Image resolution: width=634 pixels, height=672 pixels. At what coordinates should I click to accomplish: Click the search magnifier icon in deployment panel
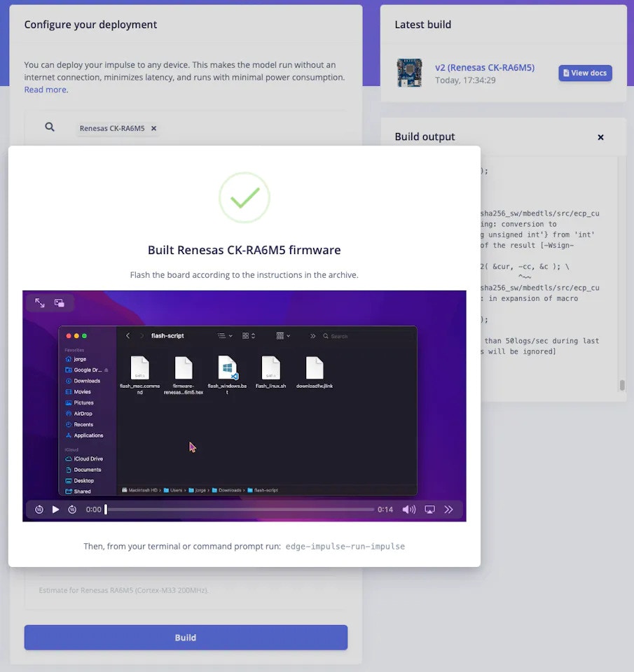point(50,127)
